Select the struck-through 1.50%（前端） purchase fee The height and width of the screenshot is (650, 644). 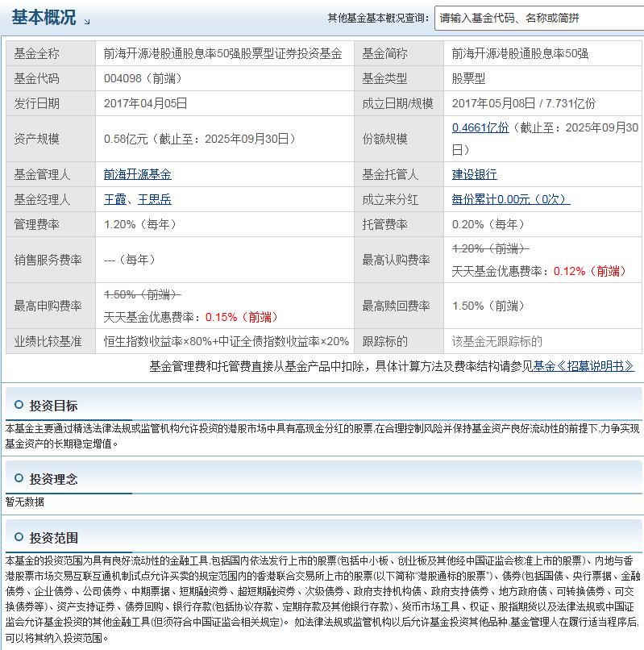[x=143, y=294]
